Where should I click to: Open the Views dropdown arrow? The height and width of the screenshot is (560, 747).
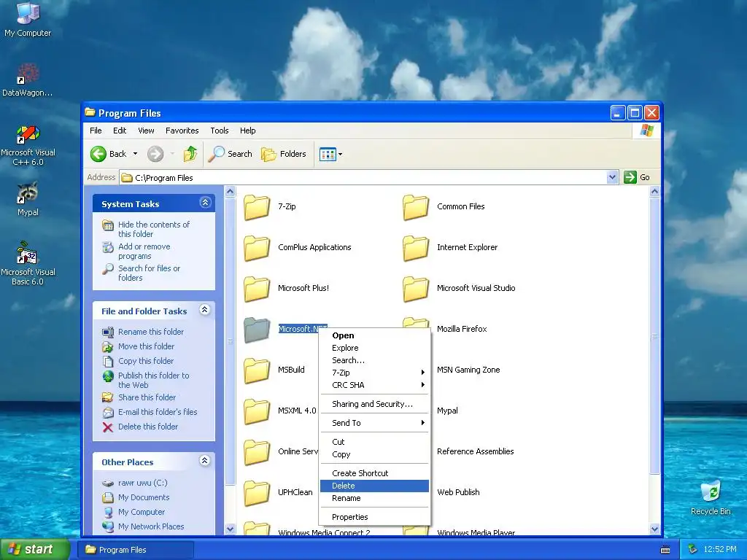(340, 155)
